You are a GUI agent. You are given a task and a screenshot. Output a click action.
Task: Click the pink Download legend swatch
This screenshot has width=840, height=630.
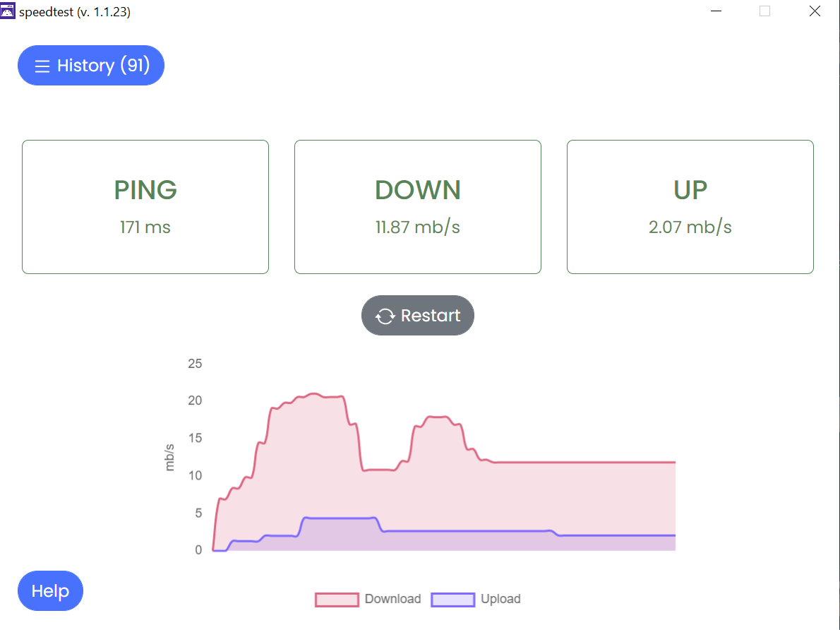point(337,600)
